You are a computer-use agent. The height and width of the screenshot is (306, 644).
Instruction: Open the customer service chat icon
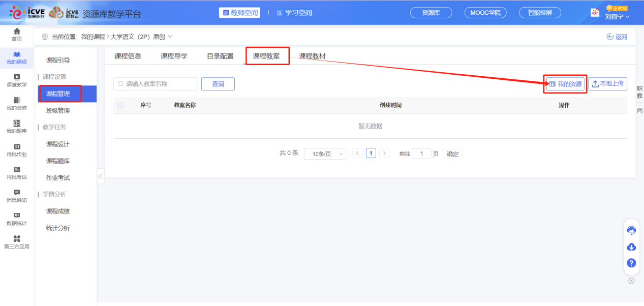click(631, 230)
